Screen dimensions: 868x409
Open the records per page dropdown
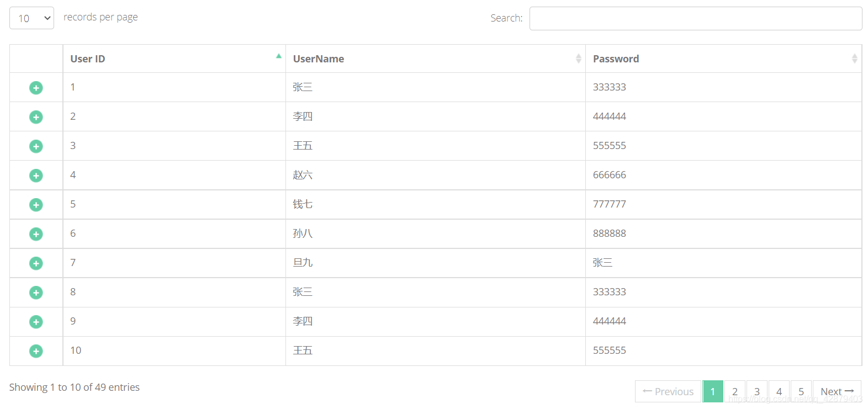click(x=31, y=18)
